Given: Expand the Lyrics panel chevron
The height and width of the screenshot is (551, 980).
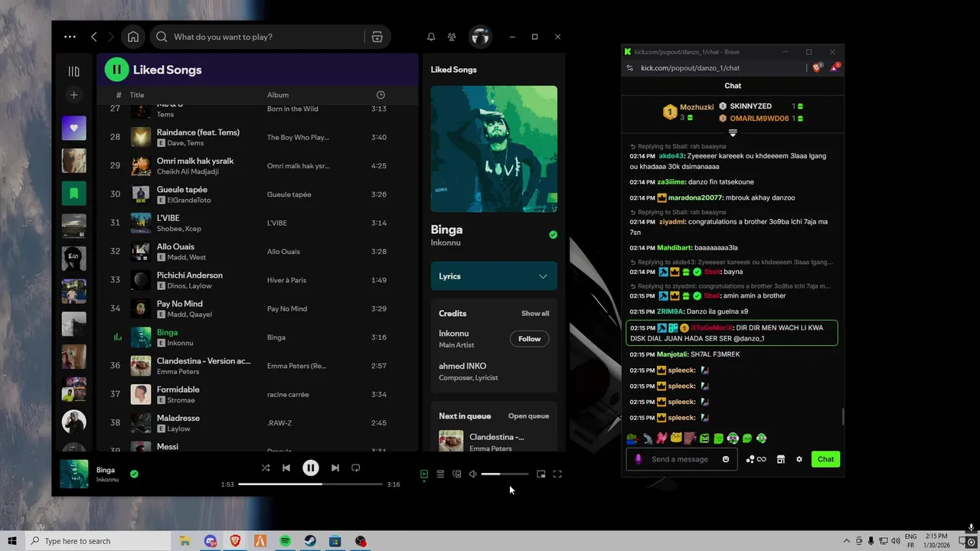Looking at the screenshot, I should pos(543,276).
